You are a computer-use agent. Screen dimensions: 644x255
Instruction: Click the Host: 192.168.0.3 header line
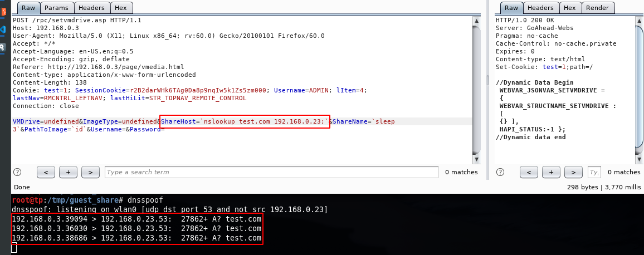pyautogui.click(x=46, y=28)
